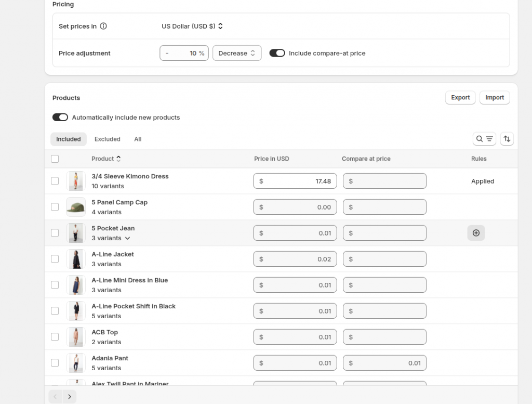
Task: Edit 5 Panel Camp Cap compare-at price
Action: [384, 207]
